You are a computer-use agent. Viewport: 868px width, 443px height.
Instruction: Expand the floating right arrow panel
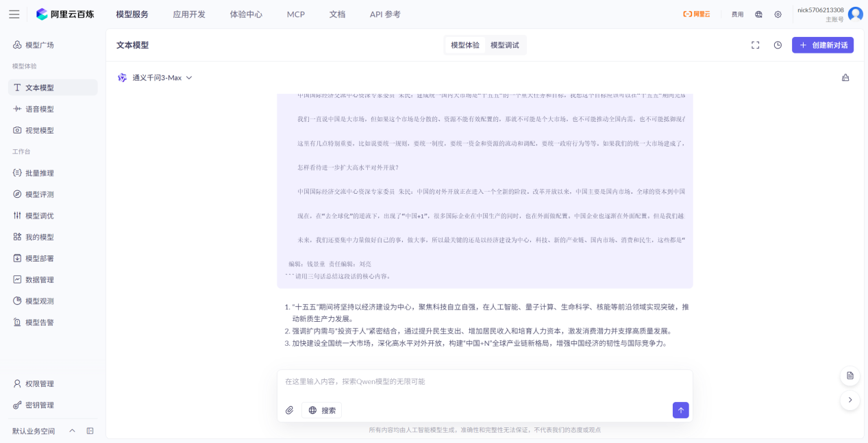pos(850,400)
